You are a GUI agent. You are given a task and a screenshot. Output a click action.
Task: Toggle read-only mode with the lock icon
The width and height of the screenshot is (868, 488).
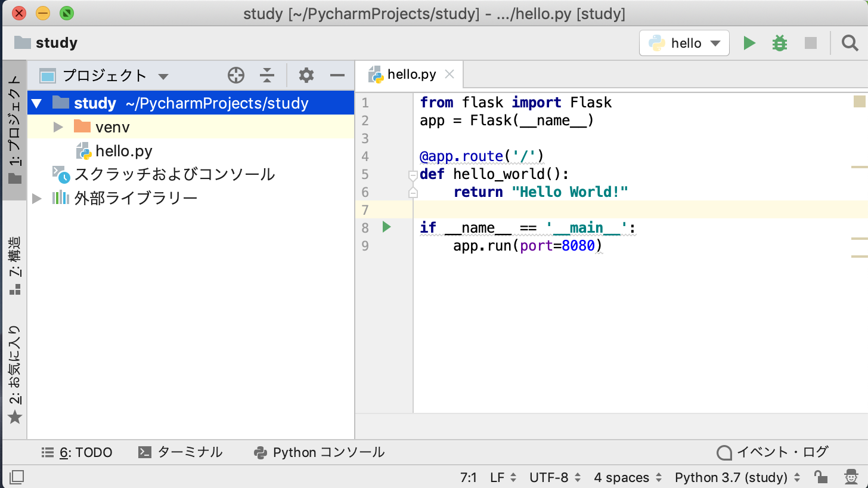[x=821, y=477]
